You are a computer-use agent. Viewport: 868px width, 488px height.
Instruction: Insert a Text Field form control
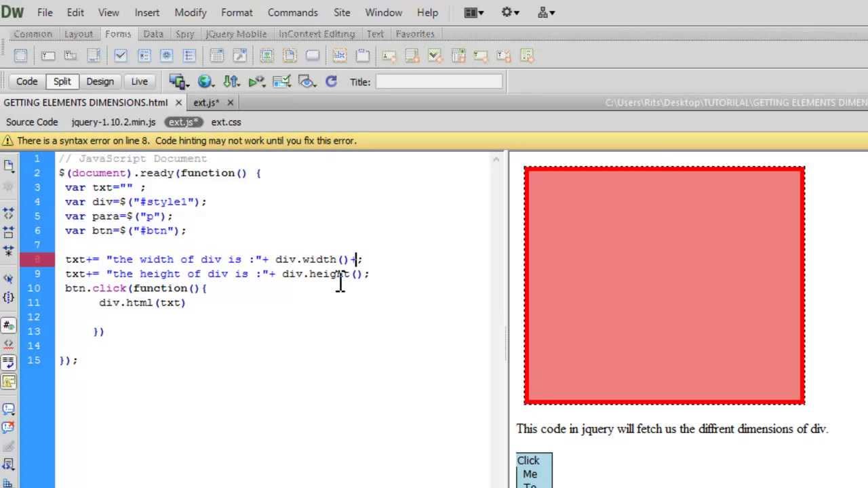pyautogui.click(x=47, y=56)
